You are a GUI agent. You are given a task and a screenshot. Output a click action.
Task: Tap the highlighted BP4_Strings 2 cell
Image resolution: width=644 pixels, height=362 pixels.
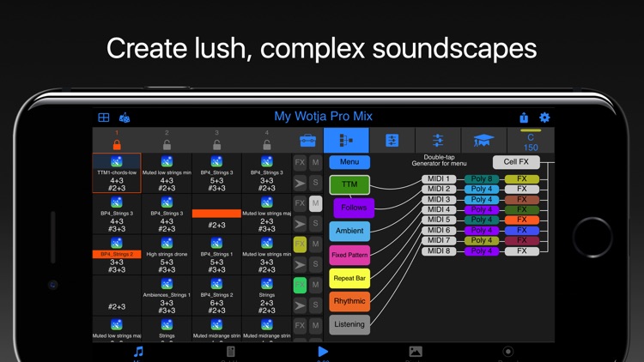pos(117,255)
